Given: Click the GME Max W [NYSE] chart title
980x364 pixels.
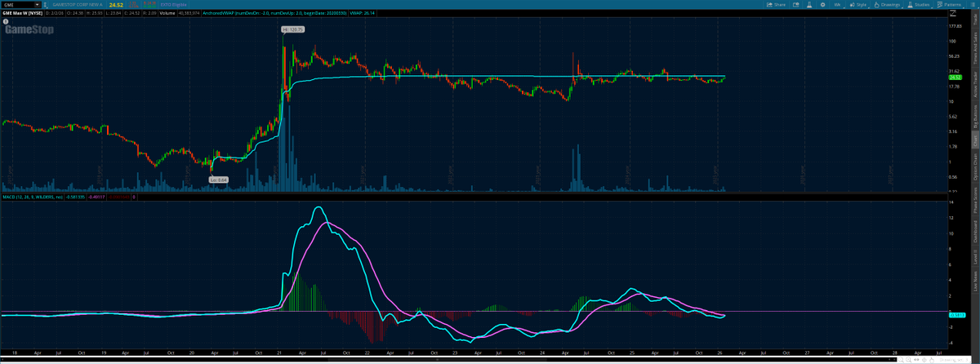Looking at the screenshot, I should point(22,13).
